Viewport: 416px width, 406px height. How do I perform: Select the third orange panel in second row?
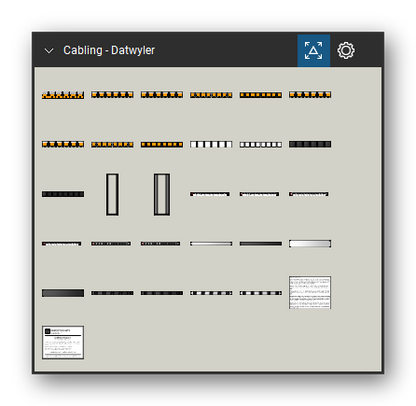click(162, 144)
